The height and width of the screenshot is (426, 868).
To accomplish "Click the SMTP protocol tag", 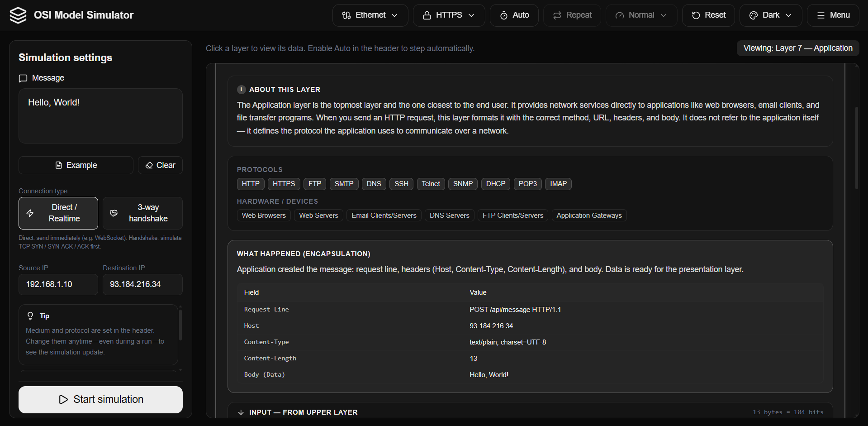I will (x=344, y=184).
